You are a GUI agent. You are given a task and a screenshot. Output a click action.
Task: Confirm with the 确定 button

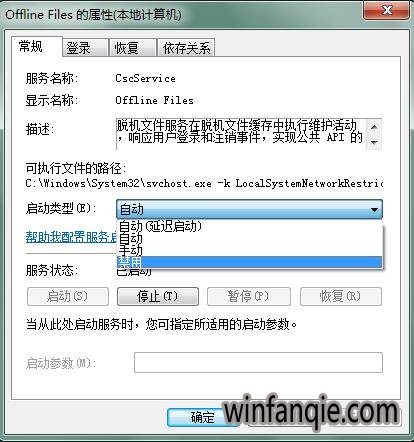click(203, 417)
